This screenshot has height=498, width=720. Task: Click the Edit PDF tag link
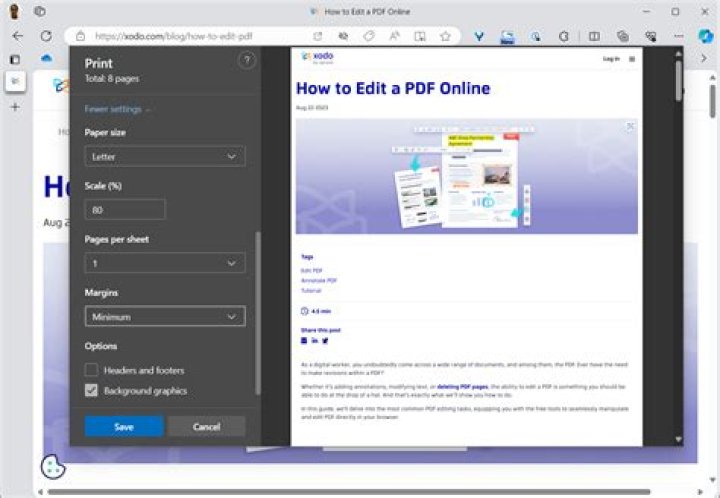(311, 271)
